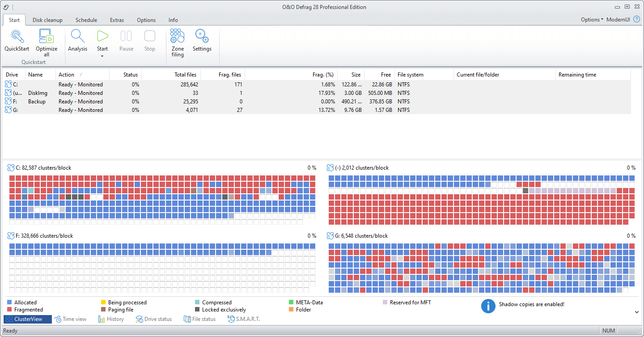Open the File status view
The image size is (644, 337).
(x=199, y=319)
